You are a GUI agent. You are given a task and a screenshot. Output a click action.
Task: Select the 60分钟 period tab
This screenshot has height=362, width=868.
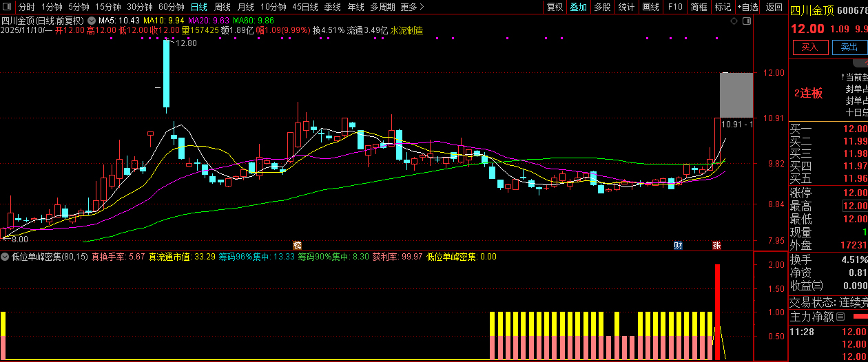click(x=171, y=7)
